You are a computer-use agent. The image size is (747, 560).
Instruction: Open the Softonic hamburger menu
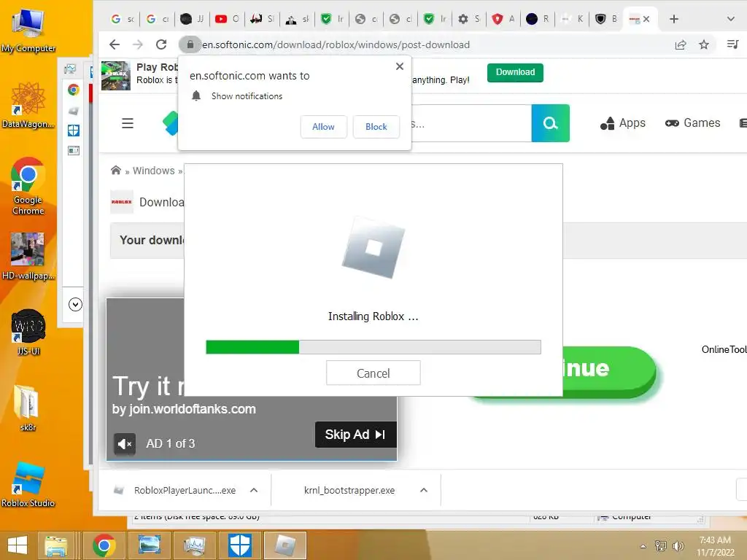(x=128, y=123)
